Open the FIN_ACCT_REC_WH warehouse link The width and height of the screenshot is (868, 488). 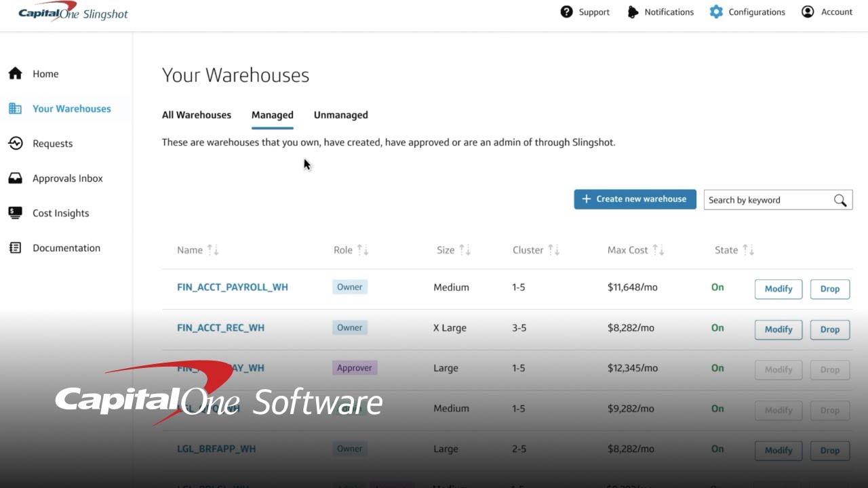coord(220,328)
